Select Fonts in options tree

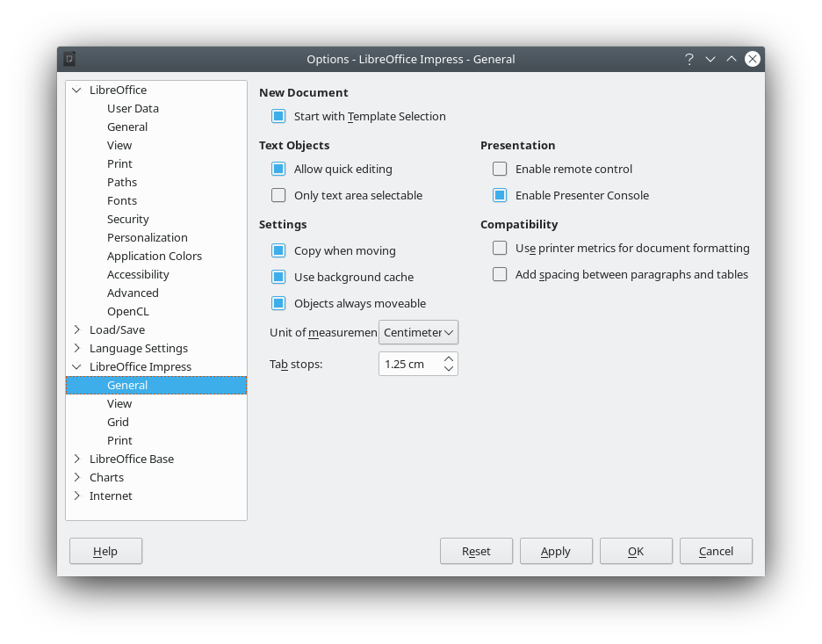pyautogui.click(x=122, y=200)
